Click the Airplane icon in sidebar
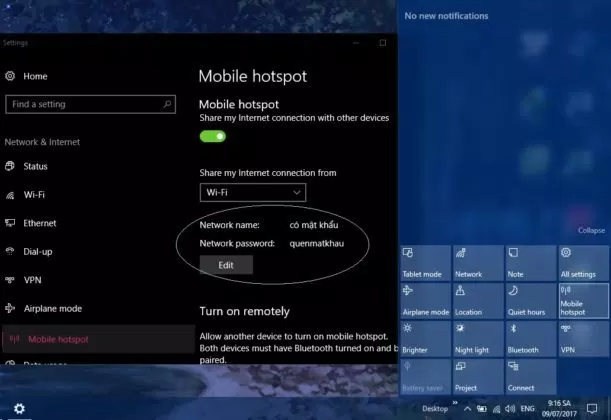The width and height of the screenshot is (611, 420). click(x=10, y=308)
